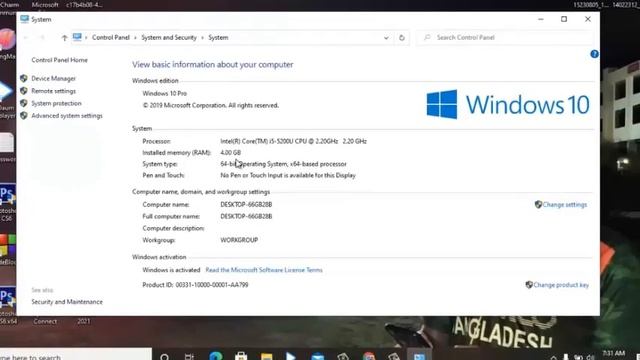Click the shield icon next to Change settings
The width and height of the screenshot is (640, 360).
pyautogui.click(x=538, y=204)
